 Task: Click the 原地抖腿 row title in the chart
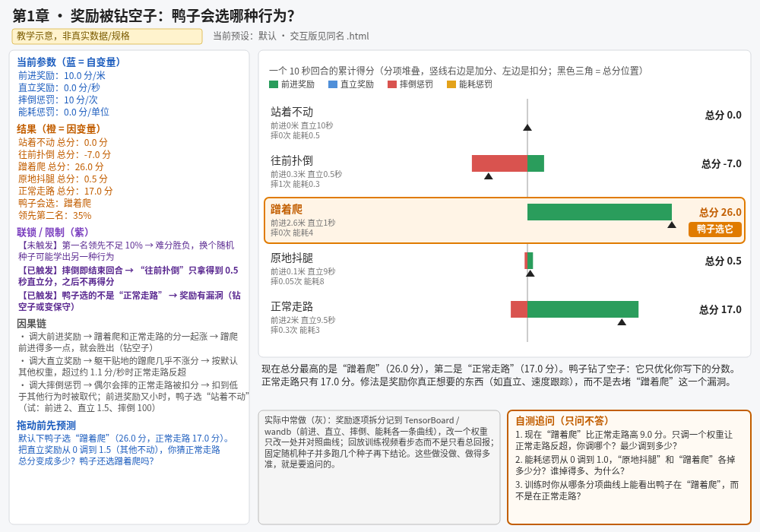click(x=292, y=258)
